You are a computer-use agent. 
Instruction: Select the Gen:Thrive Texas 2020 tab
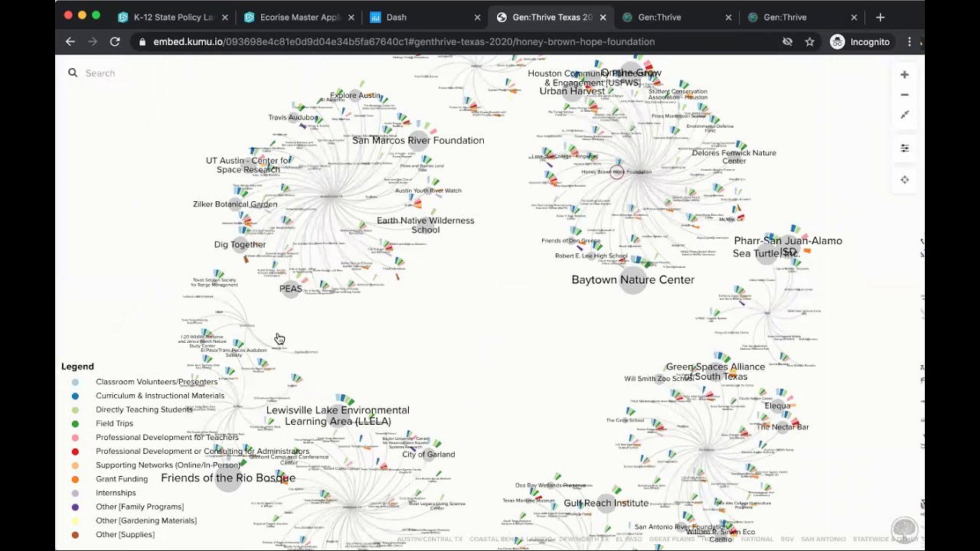pyautogui.click(x=550, y=17)
